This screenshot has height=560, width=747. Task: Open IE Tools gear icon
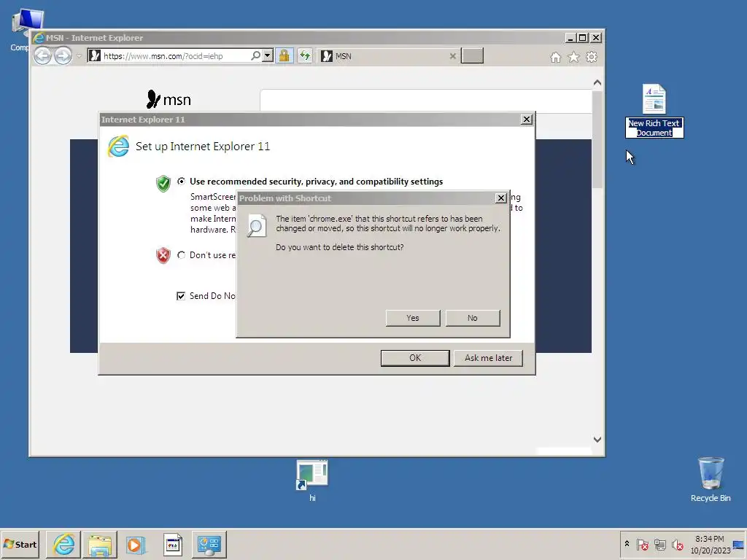pos(592,57)
